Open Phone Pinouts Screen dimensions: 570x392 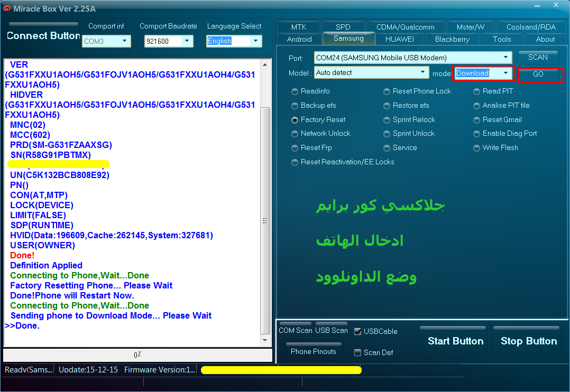(314, 351)
